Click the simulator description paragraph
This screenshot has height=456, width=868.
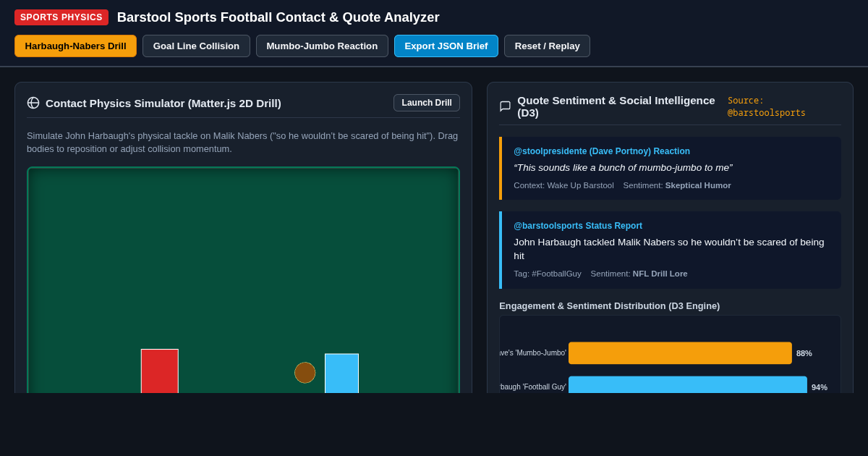point(243,143)
